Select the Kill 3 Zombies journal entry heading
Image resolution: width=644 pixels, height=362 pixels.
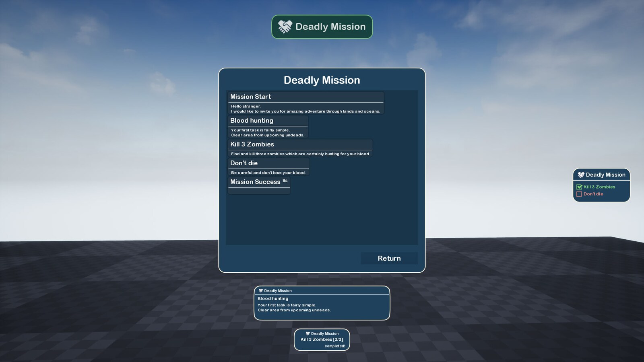[x=252, y=144]
